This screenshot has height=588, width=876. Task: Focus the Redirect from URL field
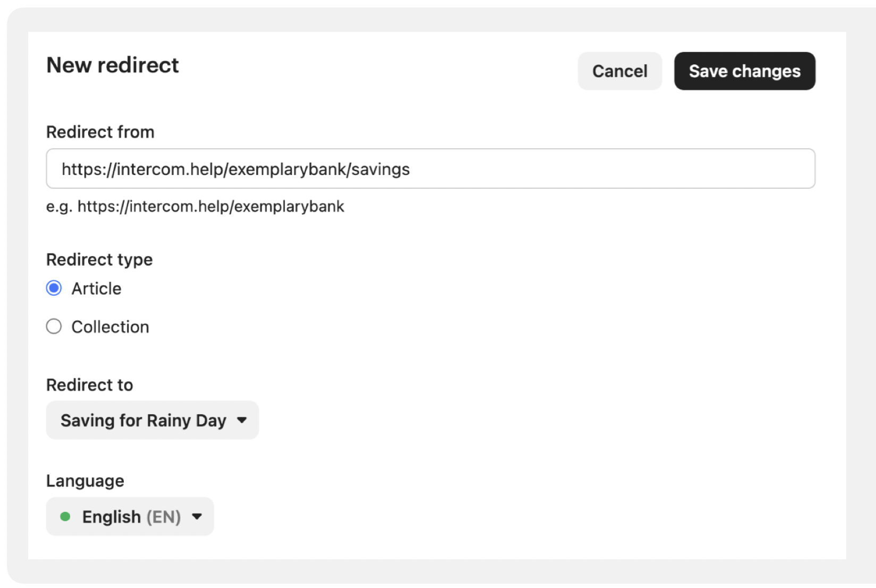pos(431,169)
